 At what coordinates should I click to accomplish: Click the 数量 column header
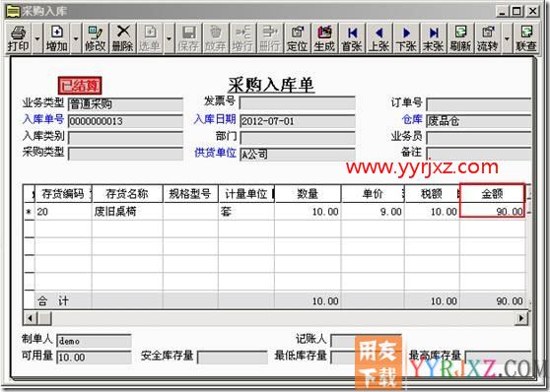(x=308, y=194)
